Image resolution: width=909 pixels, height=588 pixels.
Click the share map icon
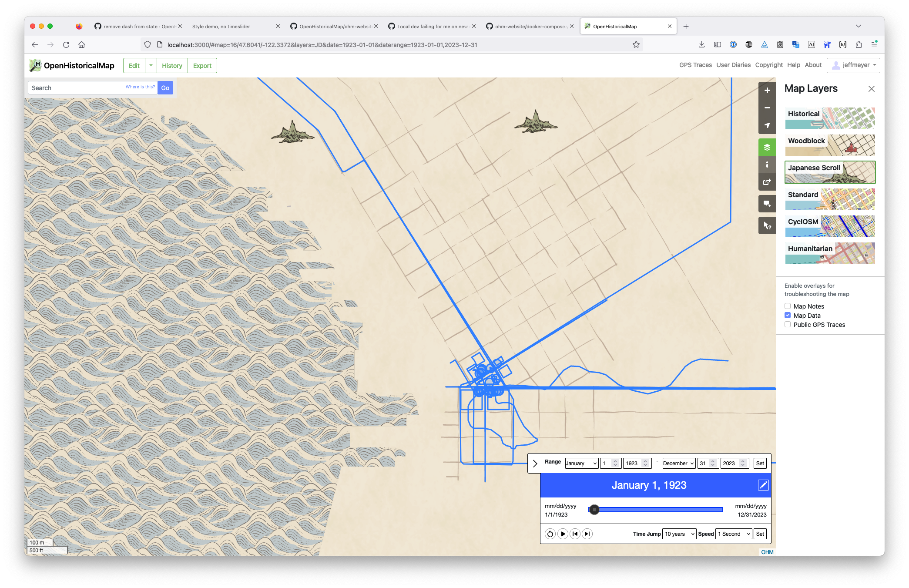767,181
